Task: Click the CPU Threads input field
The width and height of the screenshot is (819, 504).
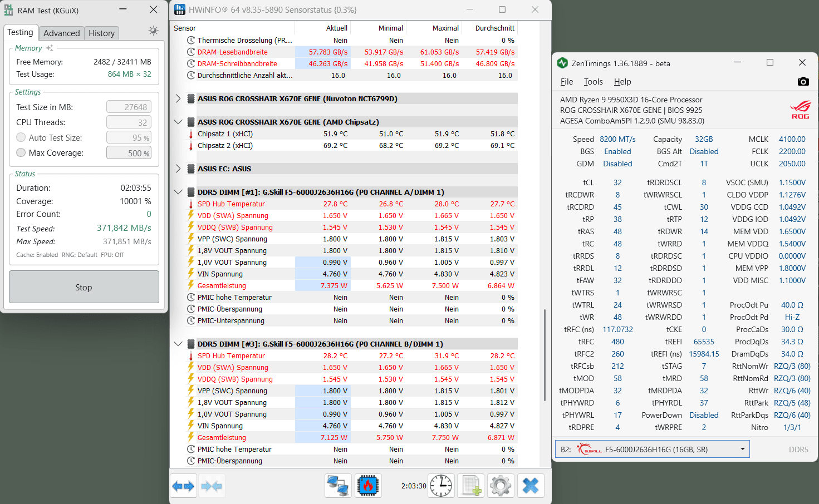Action: point(129,122)
